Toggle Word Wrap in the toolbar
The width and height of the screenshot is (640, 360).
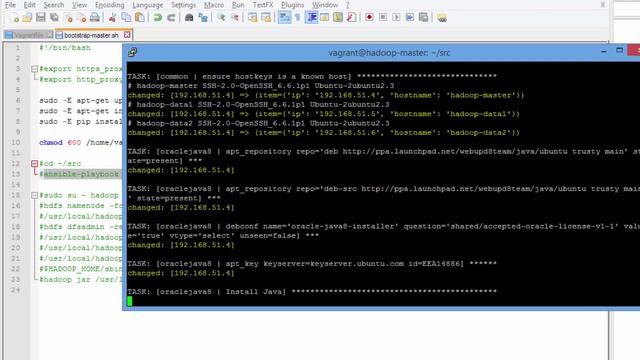coord(284,18)
